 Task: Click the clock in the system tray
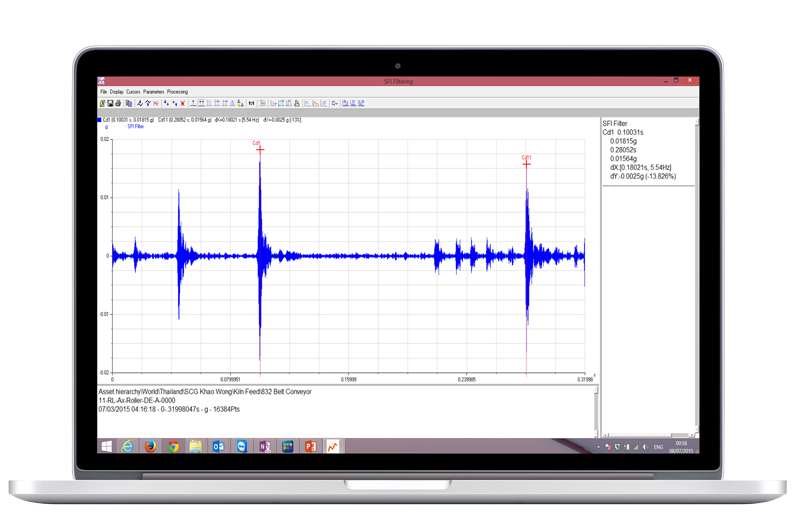pyautogui.click(x=680, y=446)
